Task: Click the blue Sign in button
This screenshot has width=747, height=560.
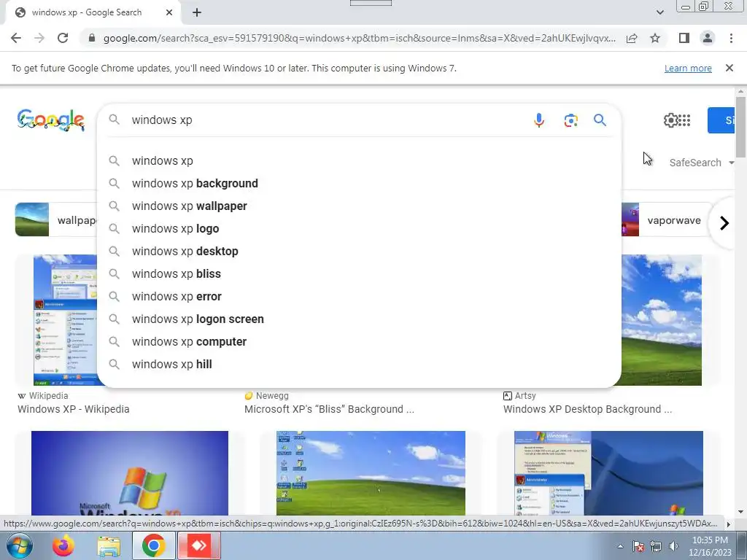Action: click(721, 120)
